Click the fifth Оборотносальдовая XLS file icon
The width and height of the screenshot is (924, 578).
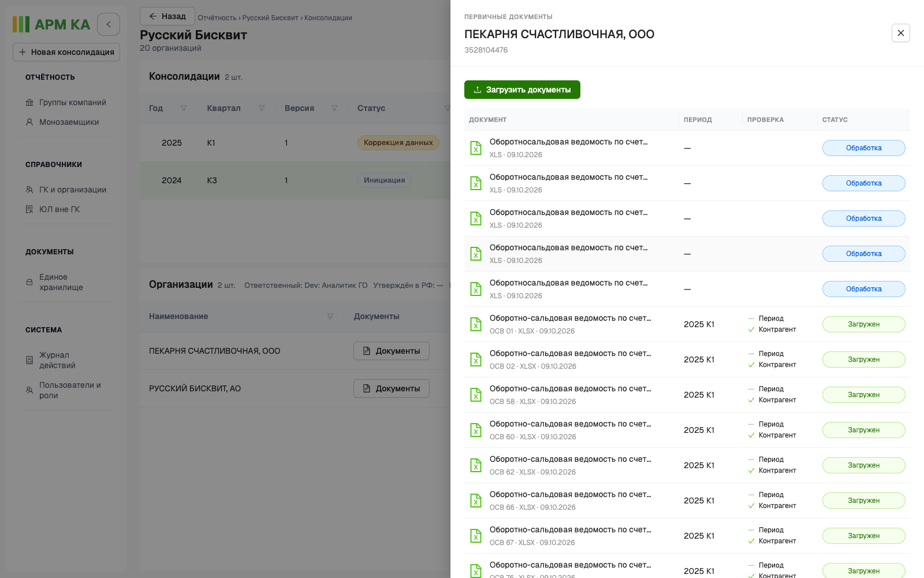pyautogui.click(x=476, y=289)
